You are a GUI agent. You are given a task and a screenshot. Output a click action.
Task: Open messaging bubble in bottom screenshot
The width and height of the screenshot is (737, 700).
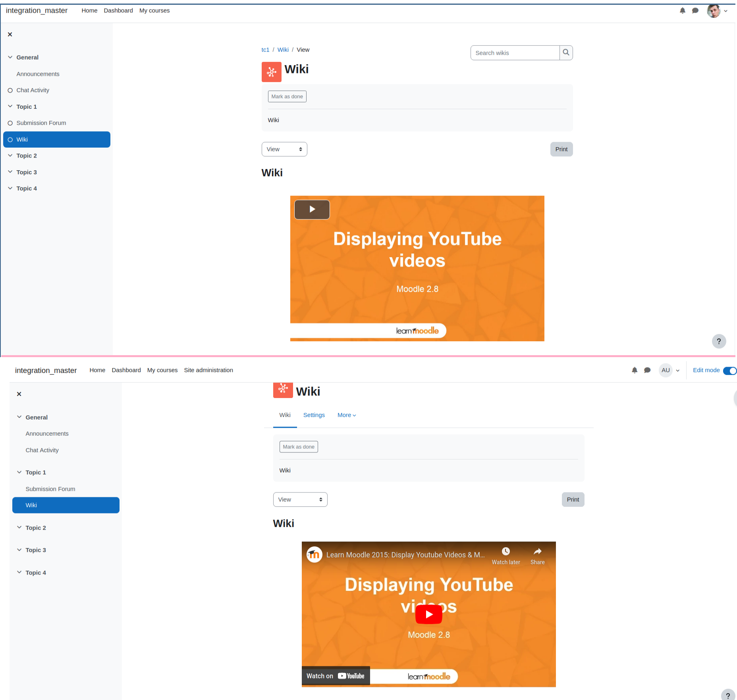pyautogui.click(x=647, y=370)
